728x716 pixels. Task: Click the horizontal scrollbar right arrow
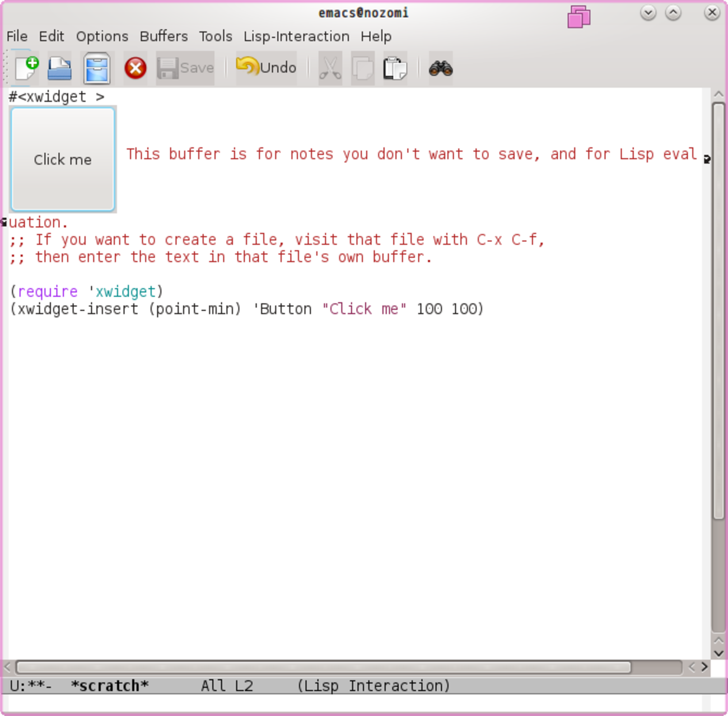point(704,667)
